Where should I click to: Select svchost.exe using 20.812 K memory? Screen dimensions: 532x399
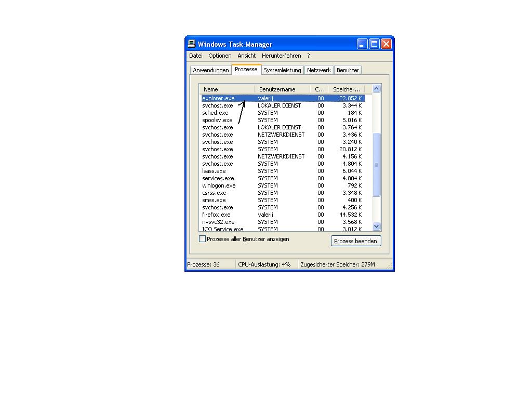(283, 149)
